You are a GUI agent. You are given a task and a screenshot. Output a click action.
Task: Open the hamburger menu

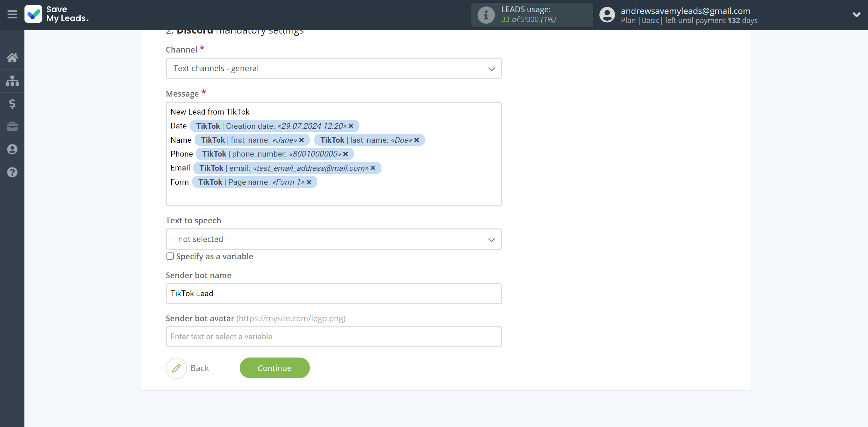[12, 14]
